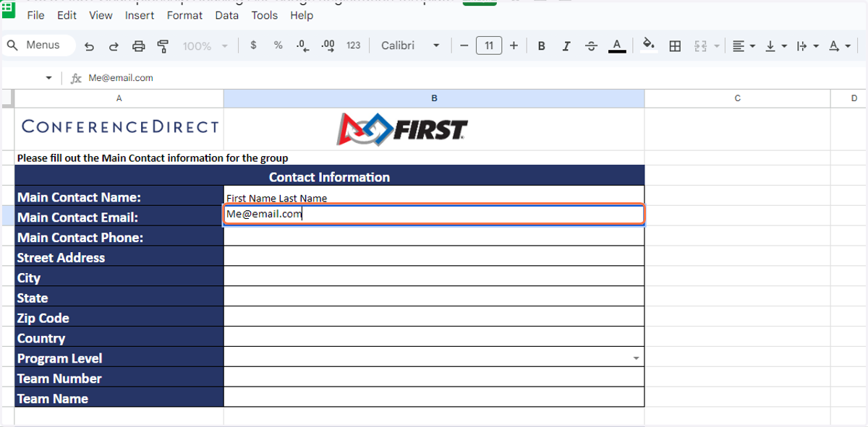Open the Data menu
The image size is (868, 427).
click(227, 15)
